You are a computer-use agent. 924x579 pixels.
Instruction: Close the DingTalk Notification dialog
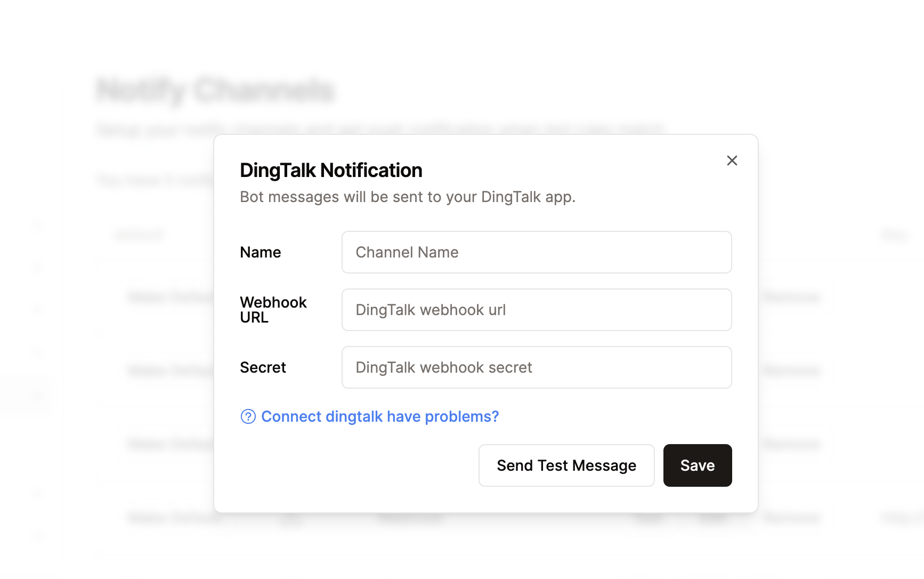pyautogui.click(x=732, y=160)
